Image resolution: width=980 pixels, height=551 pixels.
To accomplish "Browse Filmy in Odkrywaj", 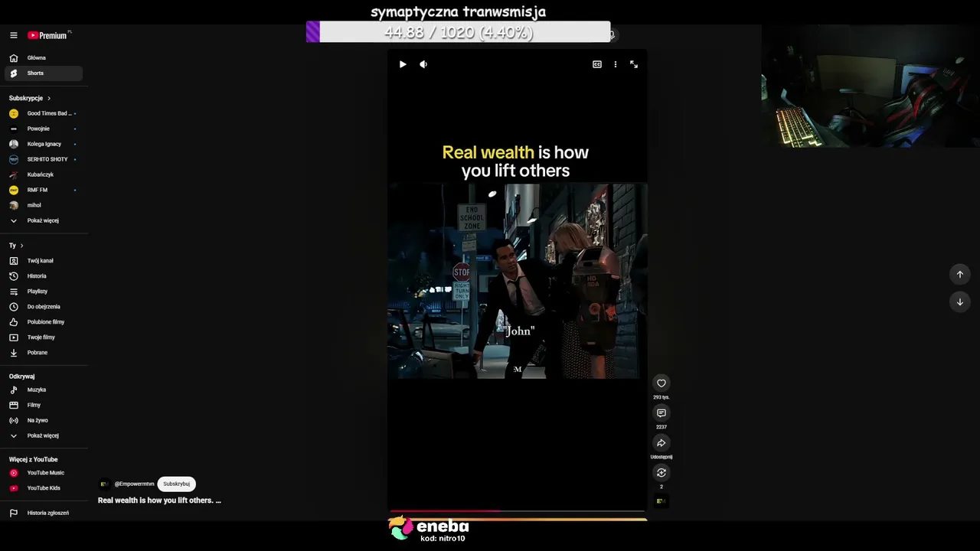I will [x=44, y=405].
